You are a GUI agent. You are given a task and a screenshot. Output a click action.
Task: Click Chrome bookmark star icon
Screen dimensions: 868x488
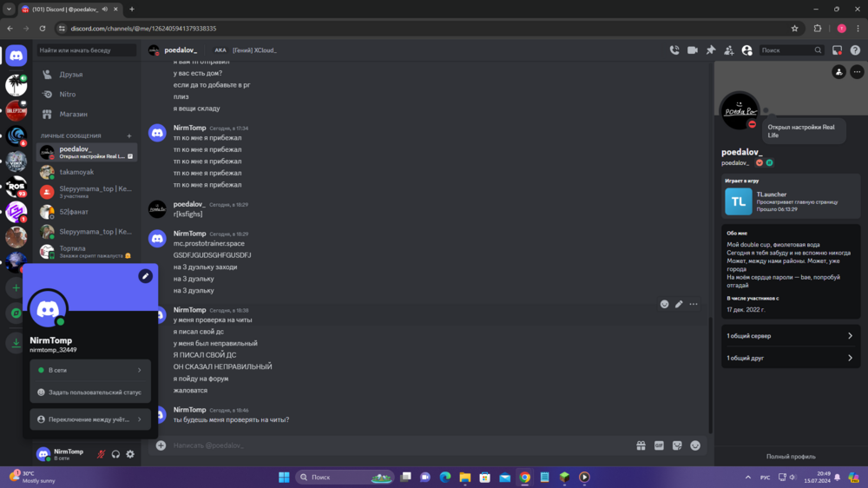coord(794,29)
